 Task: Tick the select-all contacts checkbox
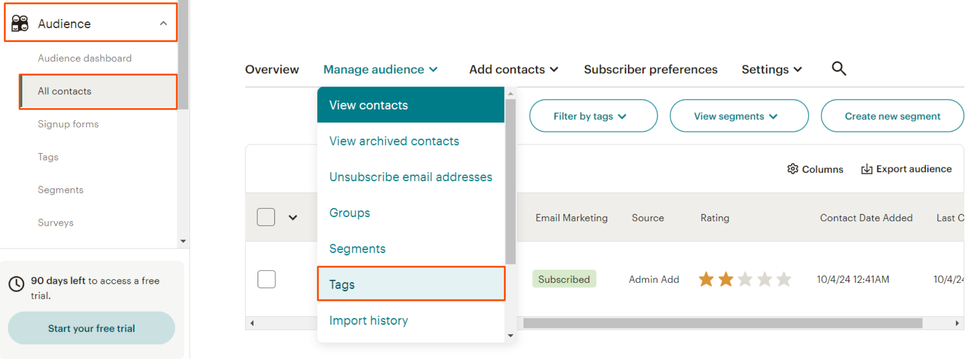266,217
